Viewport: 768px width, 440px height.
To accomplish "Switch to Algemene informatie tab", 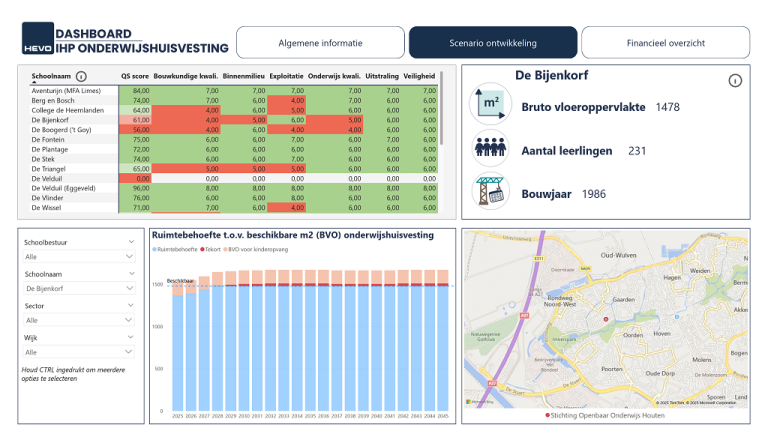I will (x=320, y=43).
